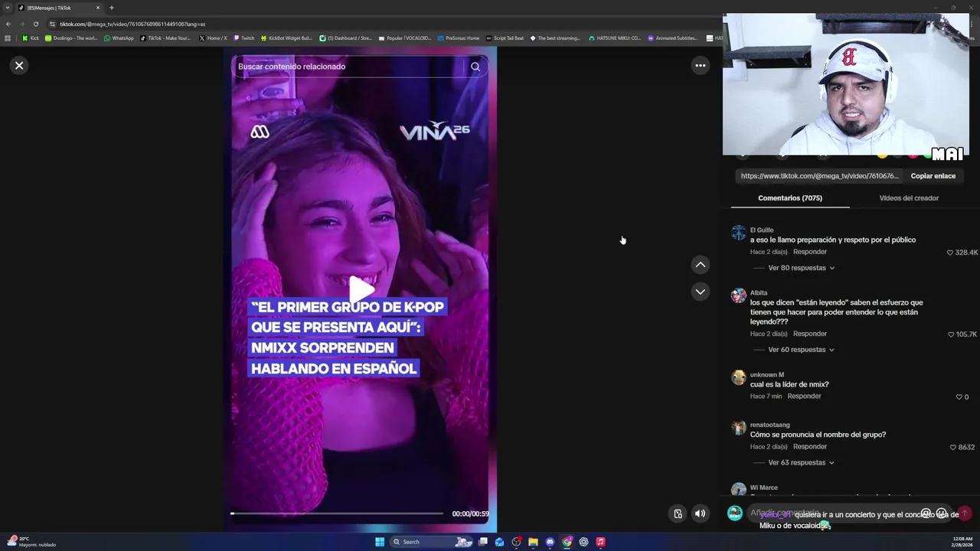The height and width of the screenshot is (551, 980).
Task: Go to previous video with up arrow
Action: [x=700, y=265]
